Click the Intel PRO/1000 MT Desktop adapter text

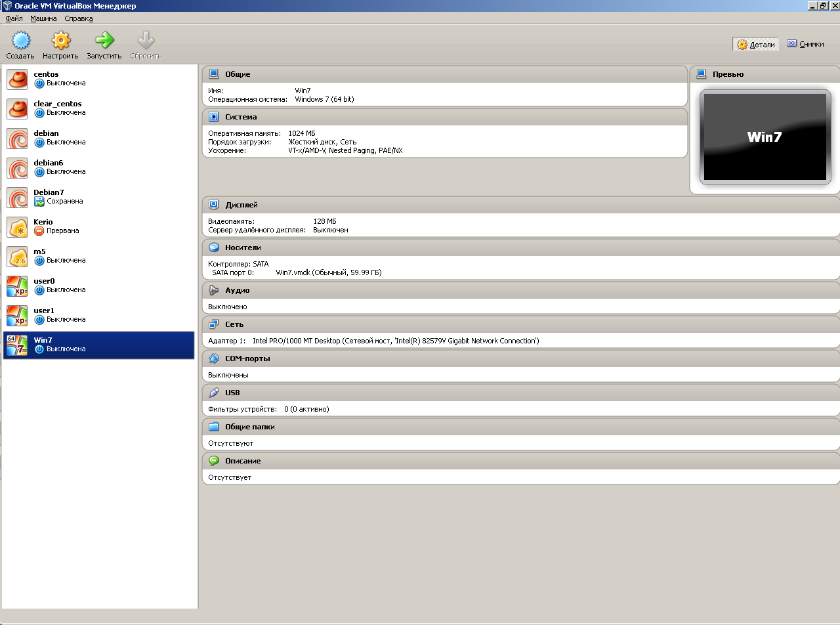pyautogui.click(x=396, y=341)
